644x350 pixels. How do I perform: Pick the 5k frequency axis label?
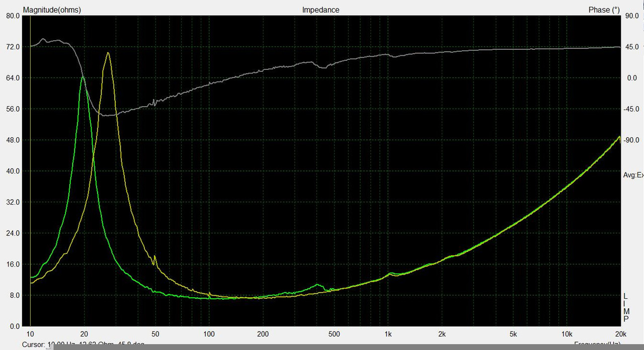(x=513, y=334)
